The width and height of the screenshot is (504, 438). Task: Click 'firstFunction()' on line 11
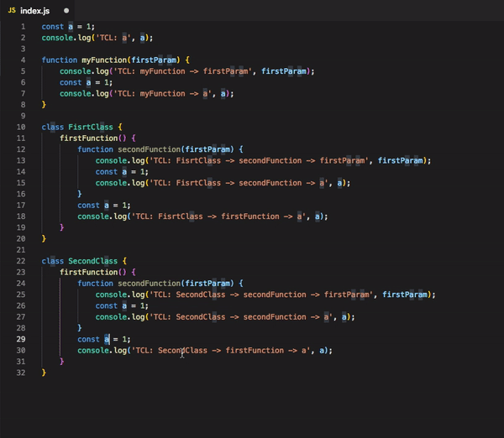pos(93,138)
